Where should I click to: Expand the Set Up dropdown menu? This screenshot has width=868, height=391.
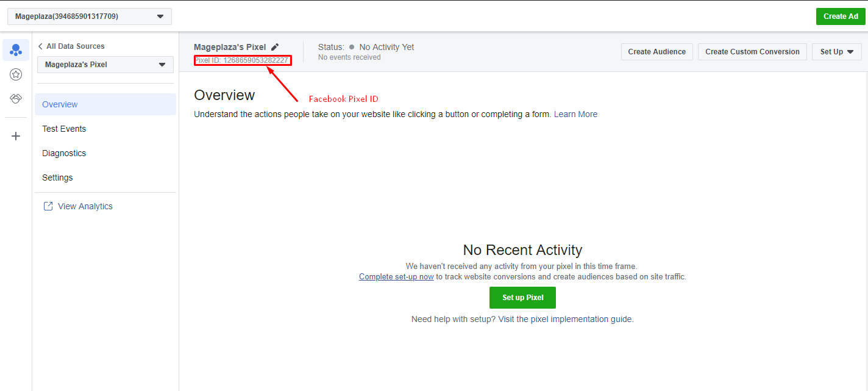tap(836, 52)
